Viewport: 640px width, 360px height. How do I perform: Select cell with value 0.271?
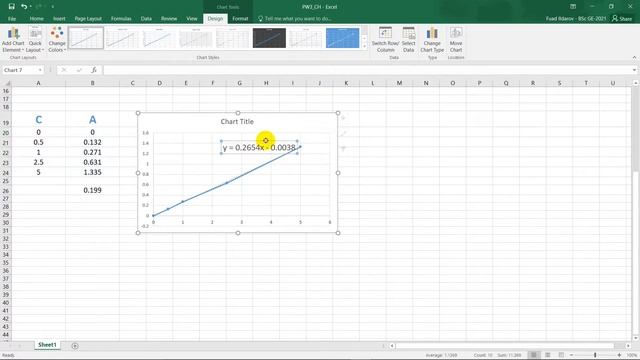pyautogui.click(x=92, y=152)
